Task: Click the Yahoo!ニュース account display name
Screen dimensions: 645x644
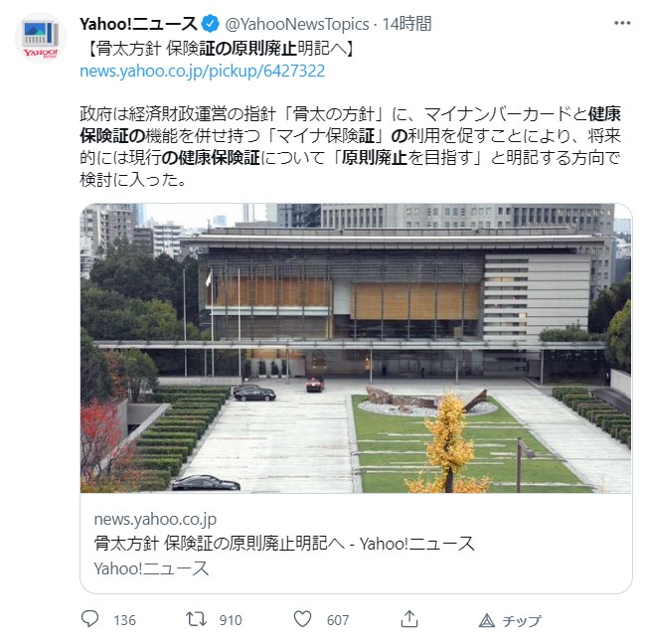Action: (x=138, y=24)
